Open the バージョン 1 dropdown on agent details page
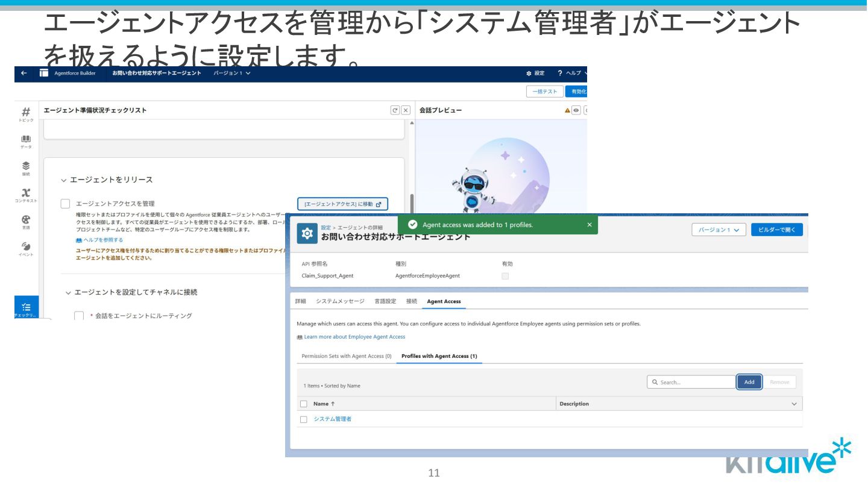Screen dimensions: 868x488 (x=719, y=230)
